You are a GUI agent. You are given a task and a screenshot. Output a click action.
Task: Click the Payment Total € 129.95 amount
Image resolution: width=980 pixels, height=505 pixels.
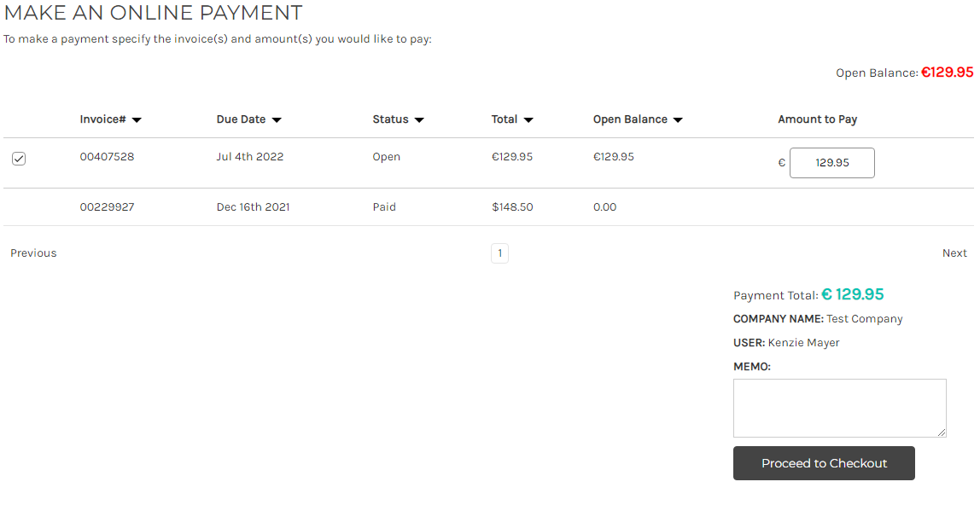[853, 294]
